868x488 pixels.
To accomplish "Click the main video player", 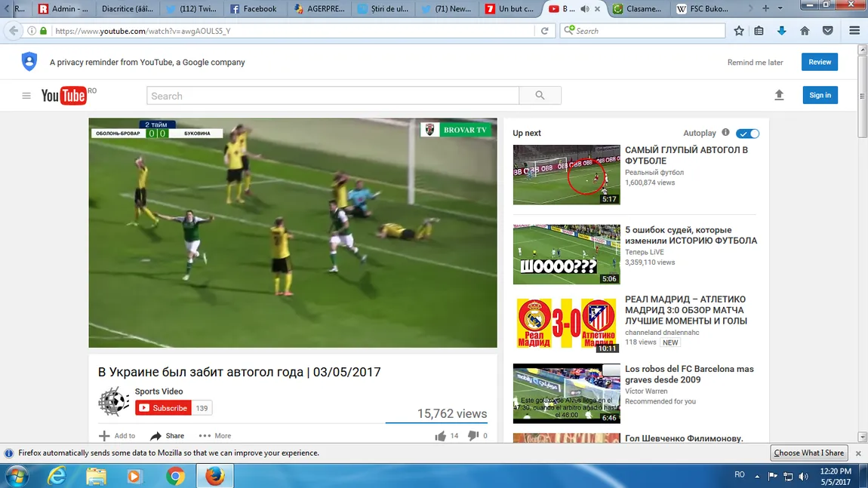I will [293, 233].
